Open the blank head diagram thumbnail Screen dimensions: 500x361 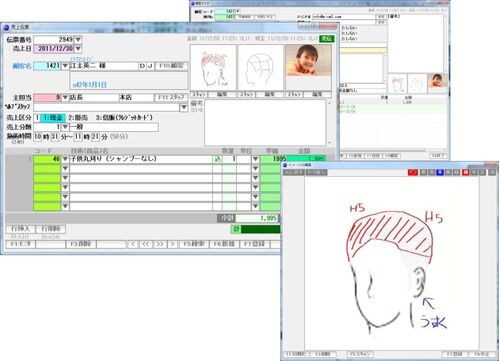pos(260,68)
